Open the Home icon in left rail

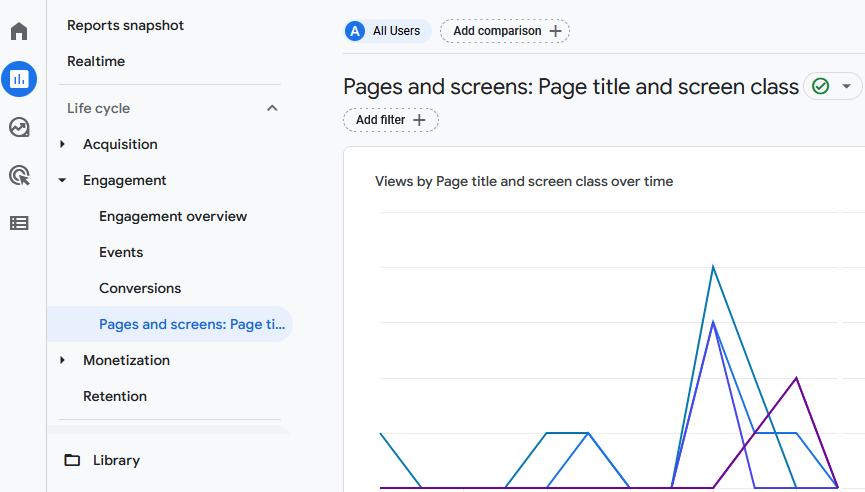coord(19,31)
